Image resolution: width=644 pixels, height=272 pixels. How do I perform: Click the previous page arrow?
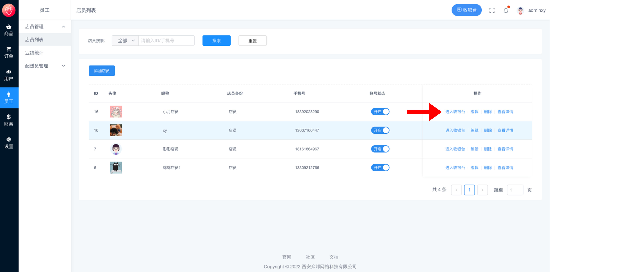point(456,190)
